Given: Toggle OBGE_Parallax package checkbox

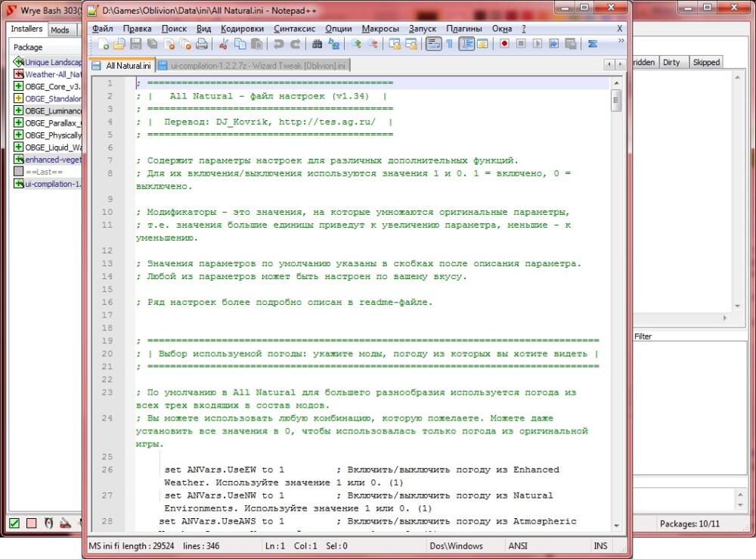Looking at the screenshot, I should (x=18, y=123).
